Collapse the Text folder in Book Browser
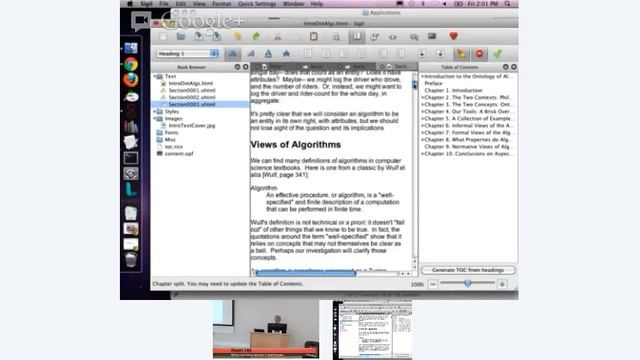The width and height of the screenshot is (640, 360). click(155, 76)
